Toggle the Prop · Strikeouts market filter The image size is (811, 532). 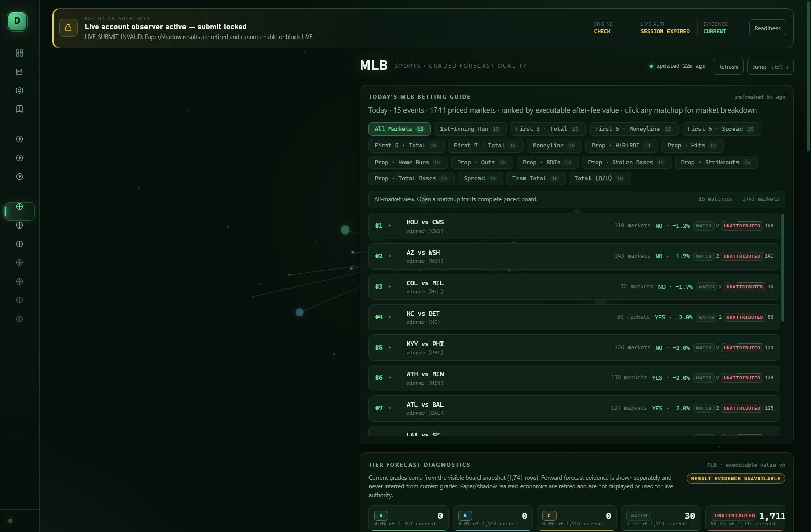[x=716, y=162]
